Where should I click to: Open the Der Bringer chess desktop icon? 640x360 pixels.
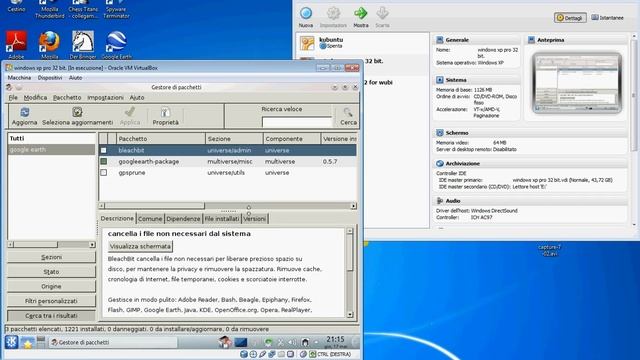[83, 42]
